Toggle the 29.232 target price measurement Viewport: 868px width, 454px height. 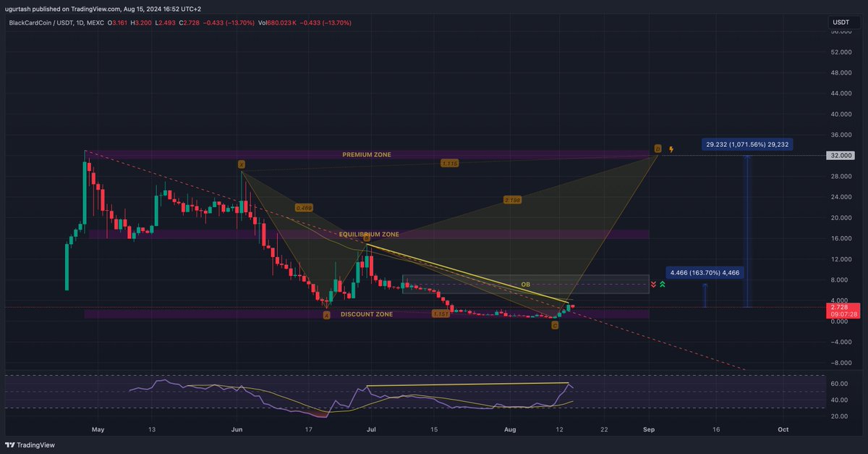click(x=749, y=144)
